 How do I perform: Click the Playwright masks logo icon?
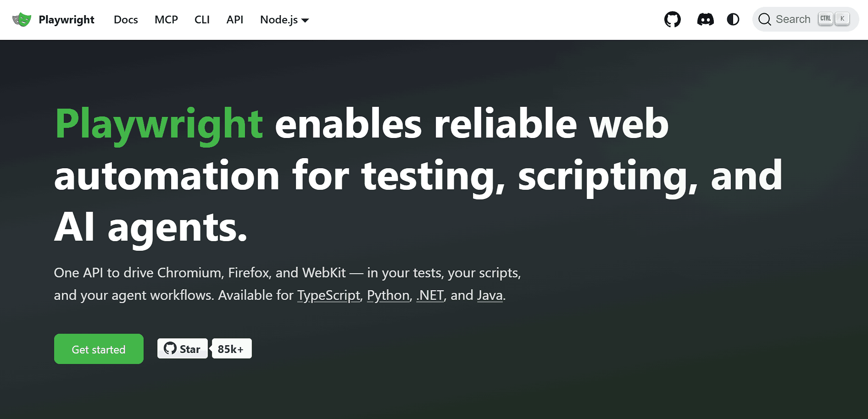click(22, 19)
